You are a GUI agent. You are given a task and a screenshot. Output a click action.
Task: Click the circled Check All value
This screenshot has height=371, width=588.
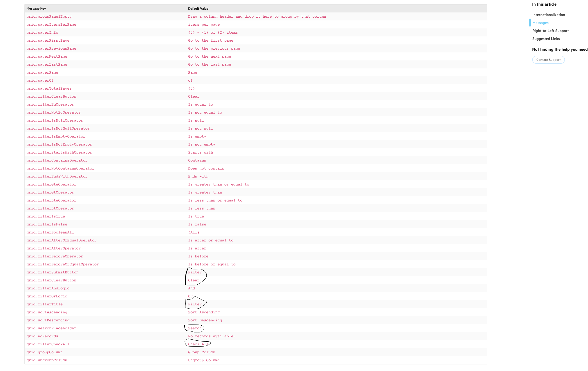tap(198, 344)
